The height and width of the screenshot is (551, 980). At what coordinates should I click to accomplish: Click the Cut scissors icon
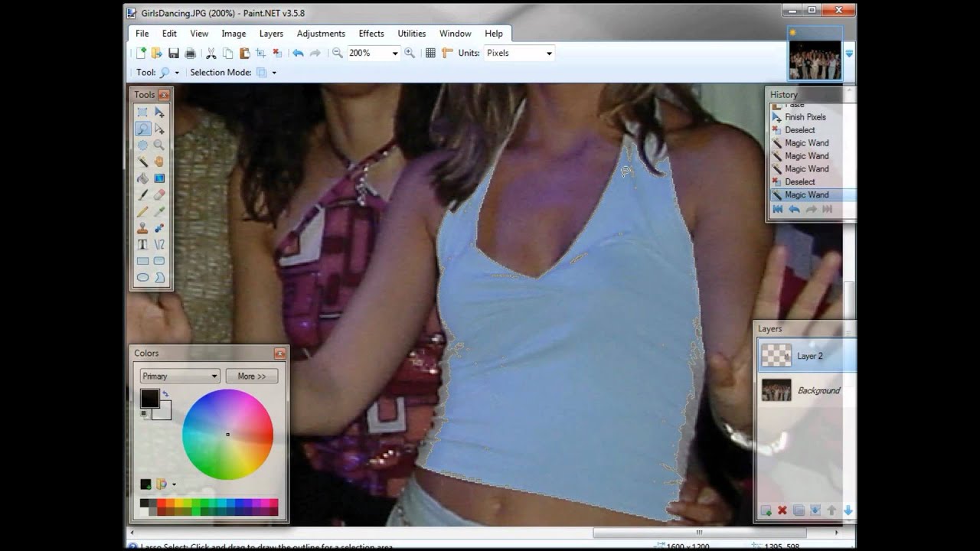[x=211, y=53]
